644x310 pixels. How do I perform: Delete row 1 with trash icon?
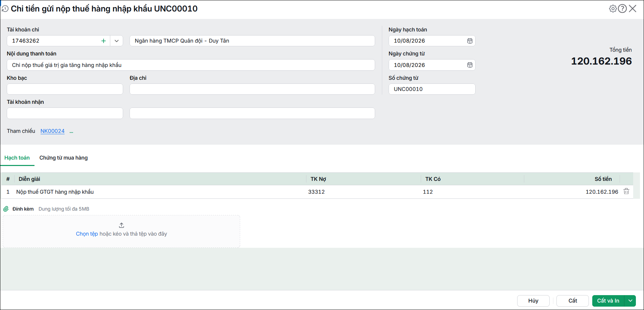click(x=626, y=191)
